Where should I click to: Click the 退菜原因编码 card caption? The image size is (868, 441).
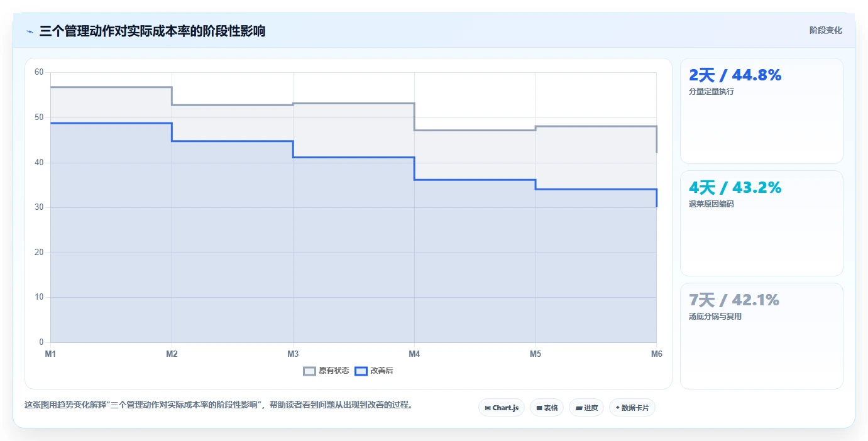pyautogui.click(x=711, y=204)
